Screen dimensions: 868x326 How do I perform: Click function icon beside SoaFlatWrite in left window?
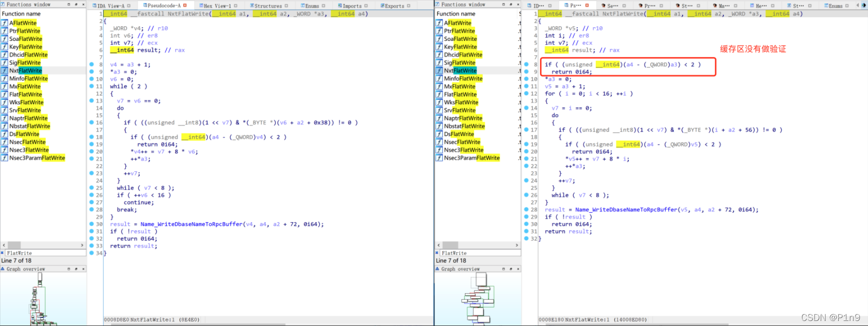coord(5,39)
